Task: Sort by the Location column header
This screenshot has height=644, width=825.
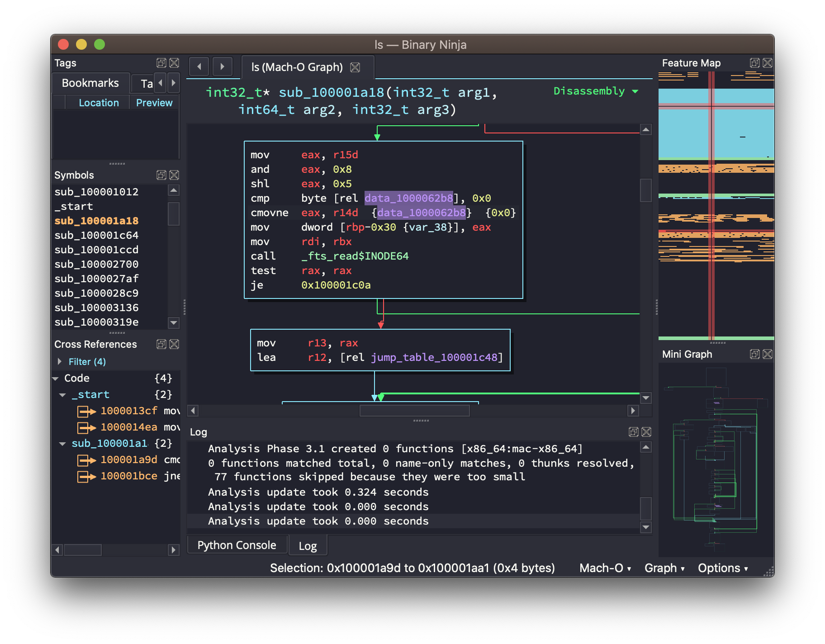Action: click(x=98, y=103)
